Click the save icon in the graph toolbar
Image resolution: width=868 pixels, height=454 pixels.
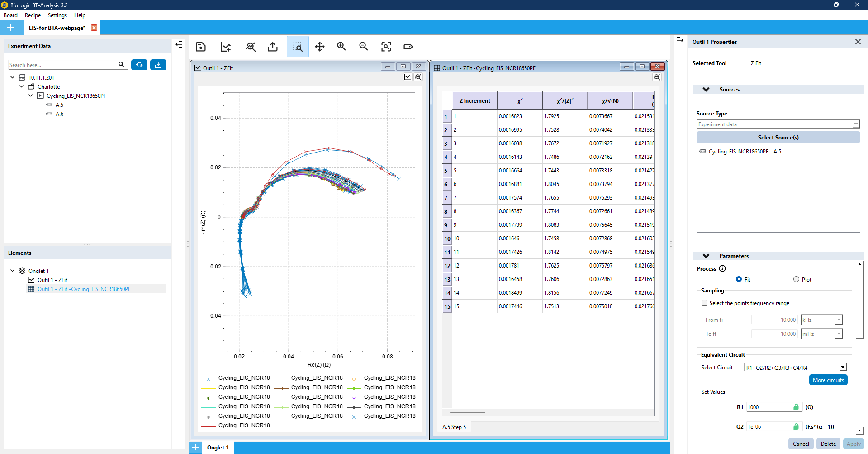[201, 47]
